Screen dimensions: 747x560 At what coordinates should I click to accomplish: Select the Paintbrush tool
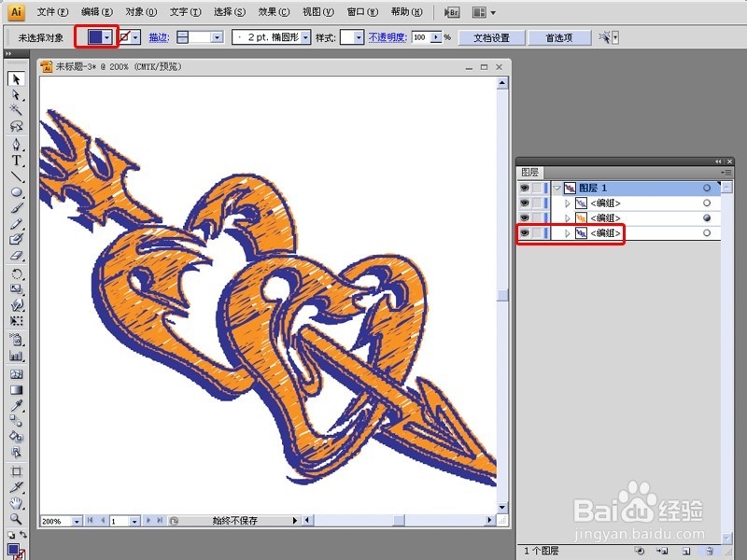click(x=16, y=208)
